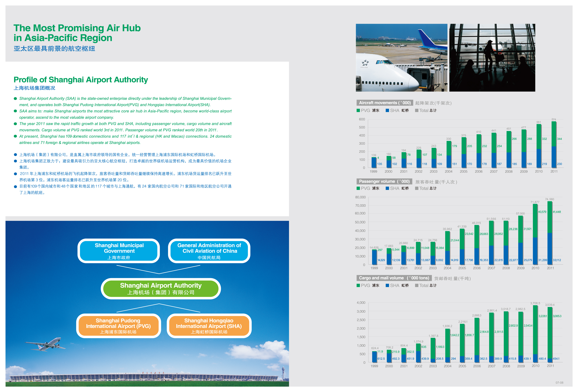Click the "Aircraft movements ('000)" chart header

click(x=385, y=103)
